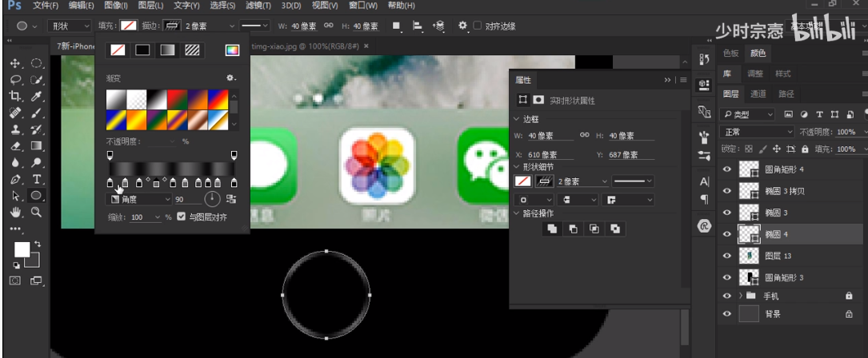Open the Character panel icon
The height and width of the screenshot is (358, 868).
click(x=704, y=181)
